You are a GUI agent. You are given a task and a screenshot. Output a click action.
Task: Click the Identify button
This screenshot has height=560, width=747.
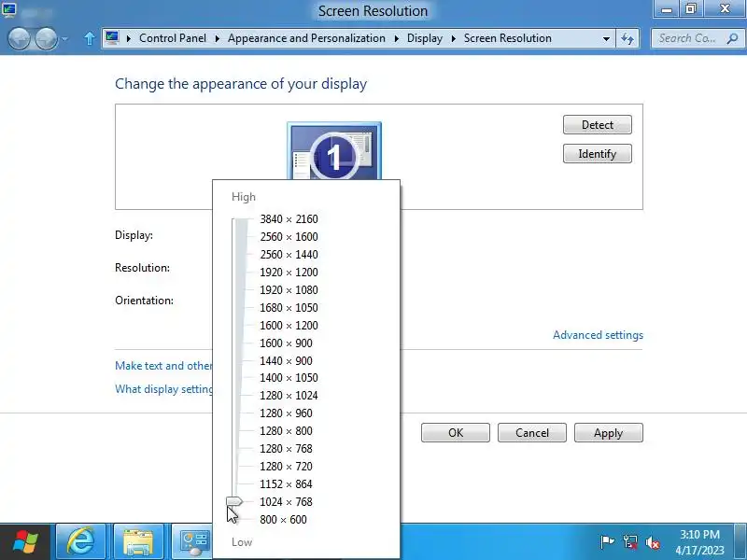click(598, 154)
